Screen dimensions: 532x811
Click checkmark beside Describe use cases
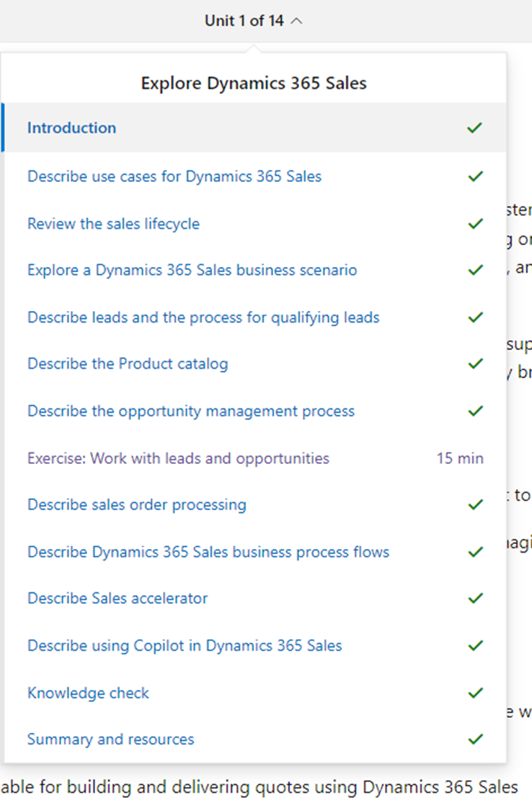(476, 176)
